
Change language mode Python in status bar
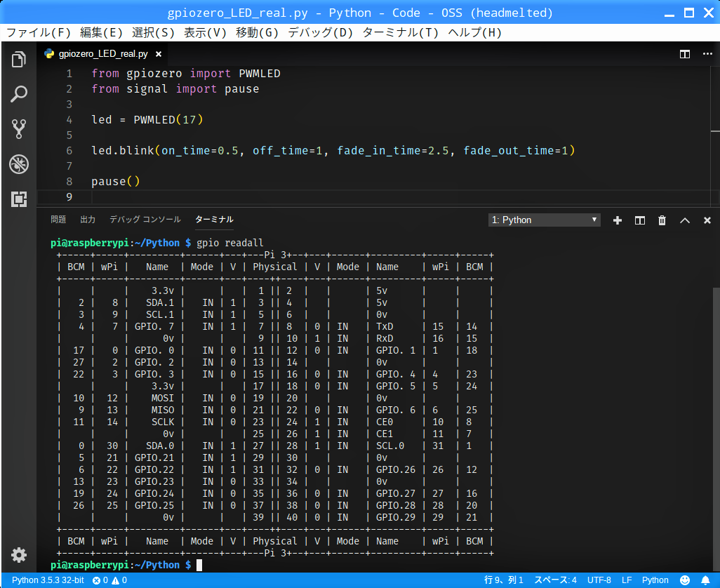[x=655, y=580]
